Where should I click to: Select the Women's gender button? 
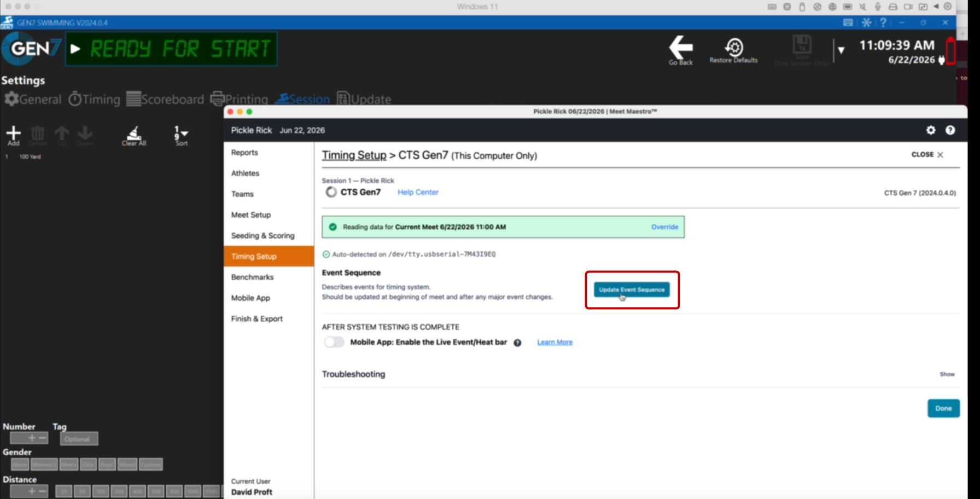(44, 465)
